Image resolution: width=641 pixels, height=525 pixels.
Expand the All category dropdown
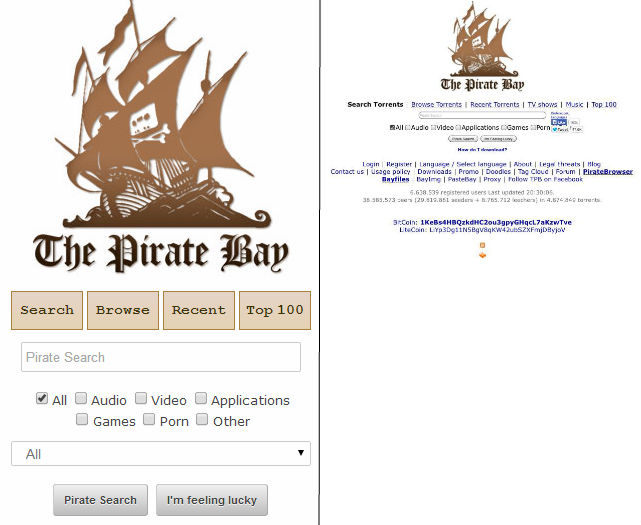point(161,453)
